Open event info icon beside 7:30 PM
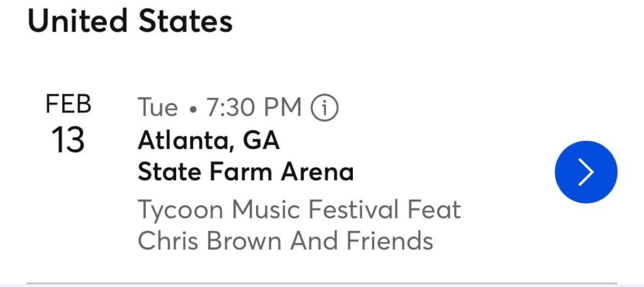The width and height of the screenshot is (644, 287). click(x=325, y=109)
